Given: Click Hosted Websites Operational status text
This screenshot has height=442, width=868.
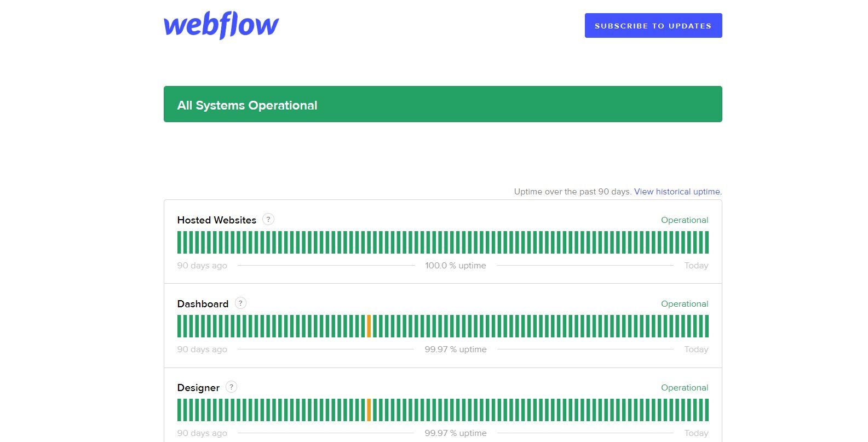Looking at the screenshot, I should (x=685, y=220).
